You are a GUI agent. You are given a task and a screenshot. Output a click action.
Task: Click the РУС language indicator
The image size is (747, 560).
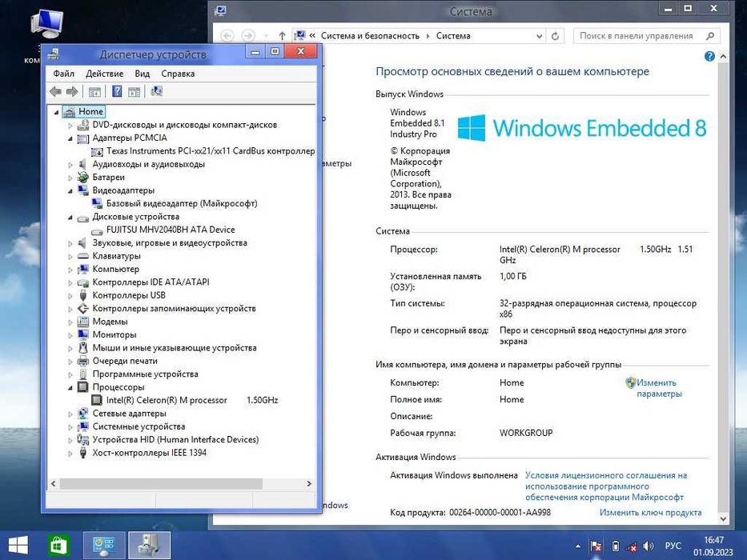tap(673, 546)
